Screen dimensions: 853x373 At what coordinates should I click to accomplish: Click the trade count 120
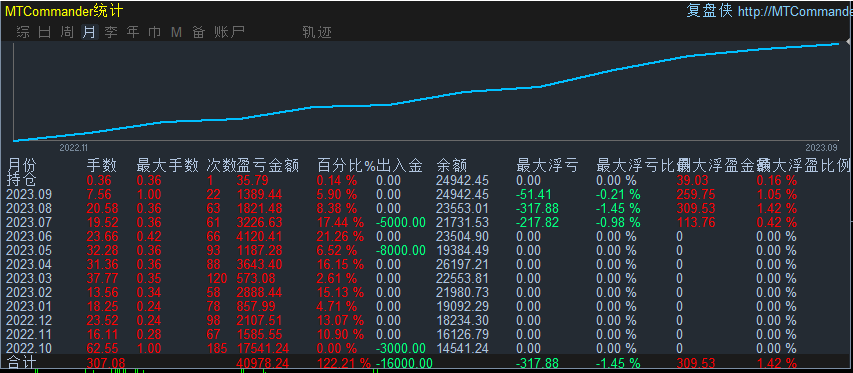click(217, 278)
